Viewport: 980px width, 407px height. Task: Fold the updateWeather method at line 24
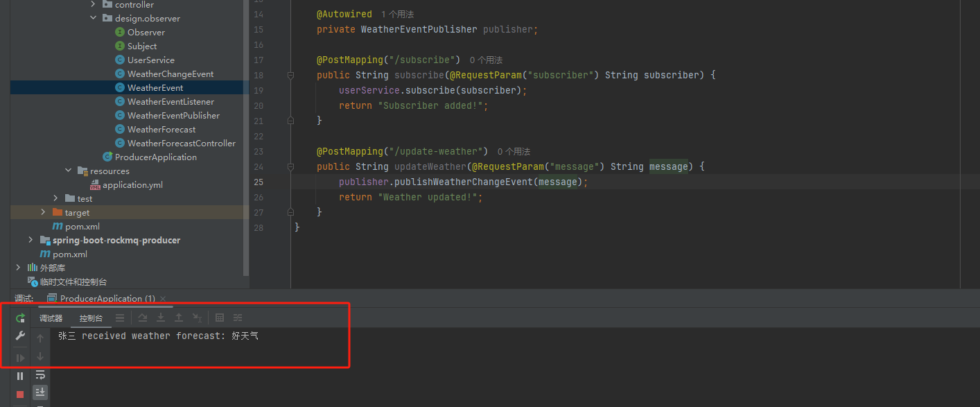point(290,166)
